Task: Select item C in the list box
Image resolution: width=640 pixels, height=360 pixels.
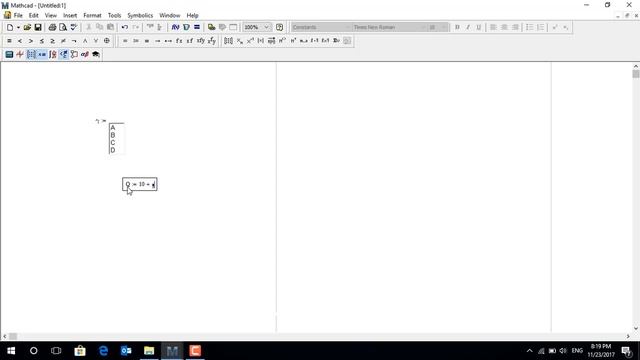Action: 113,143
